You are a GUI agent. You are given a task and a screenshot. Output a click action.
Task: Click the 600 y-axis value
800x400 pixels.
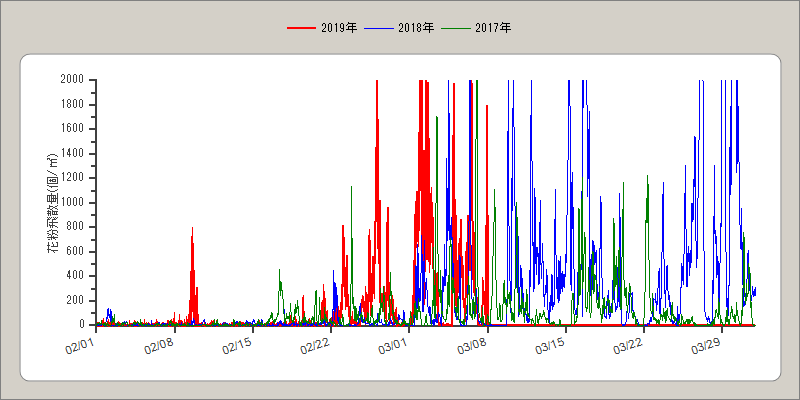75,252
